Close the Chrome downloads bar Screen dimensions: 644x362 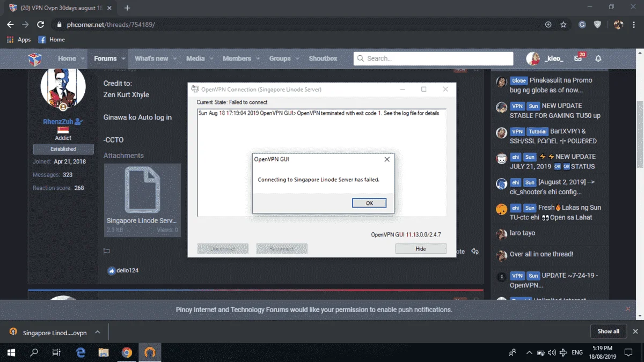pos(635,331)
